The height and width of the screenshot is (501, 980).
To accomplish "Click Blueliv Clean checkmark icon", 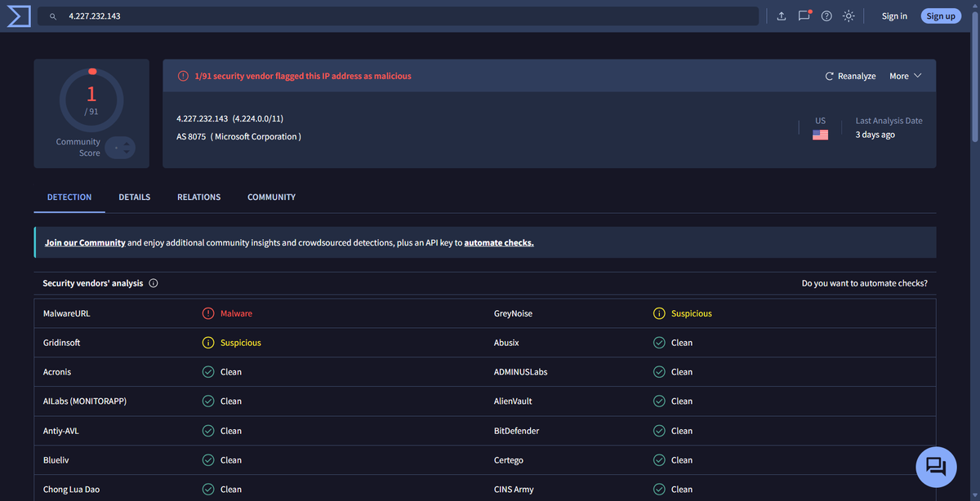I will (x=208, y=460).
